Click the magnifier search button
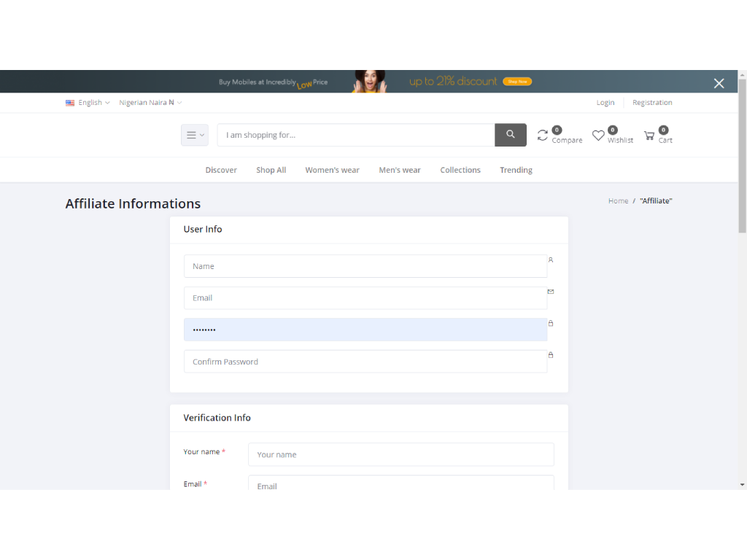 tap(510, 135)
